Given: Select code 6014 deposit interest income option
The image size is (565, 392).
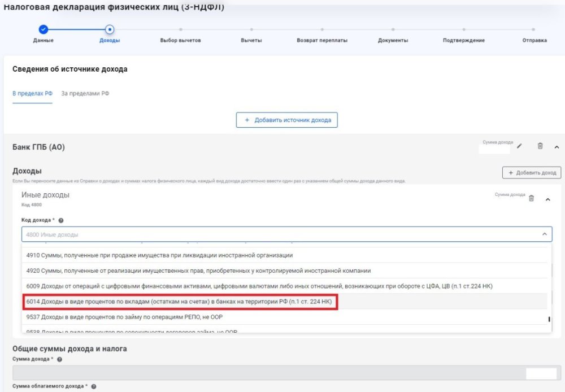Looking at the screenshot, I should click(181, 302).
